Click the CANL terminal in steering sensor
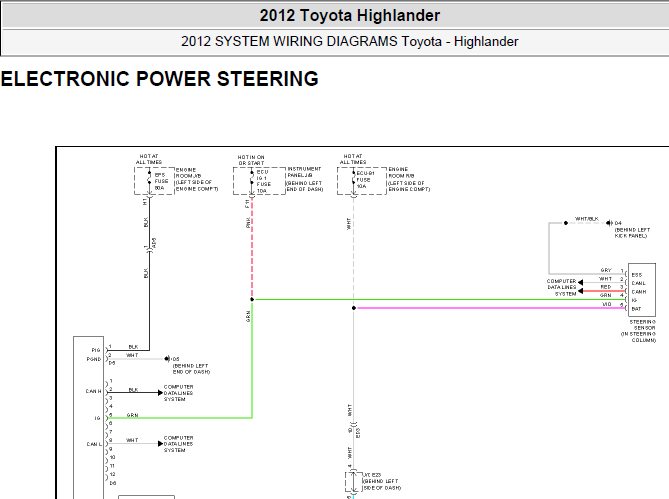The height and width of the screenshot is (499, 669). pyautogui.click(x=638, y=284)
